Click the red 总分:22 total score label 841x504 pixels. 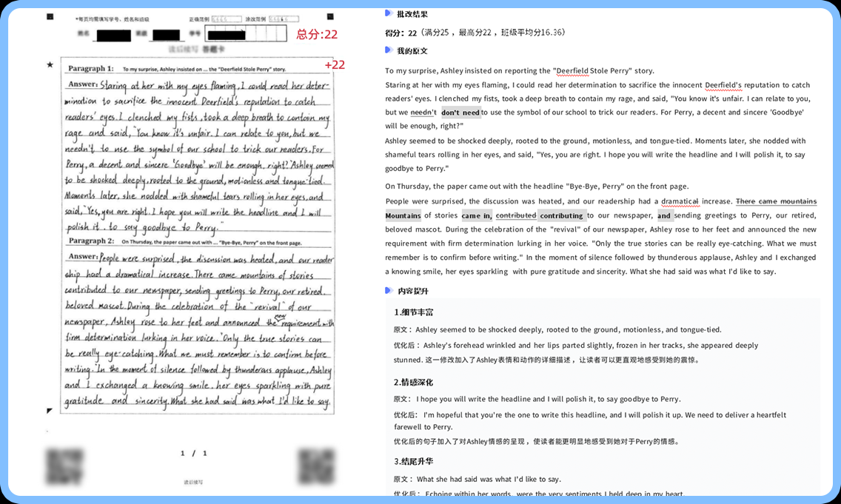[x=317, y=34]
